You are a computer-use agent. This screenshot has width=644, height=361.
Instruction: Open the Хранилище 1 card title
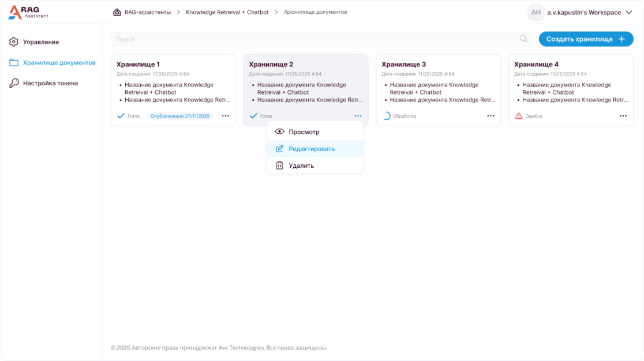pyautogui.click(x=138, y=65)
